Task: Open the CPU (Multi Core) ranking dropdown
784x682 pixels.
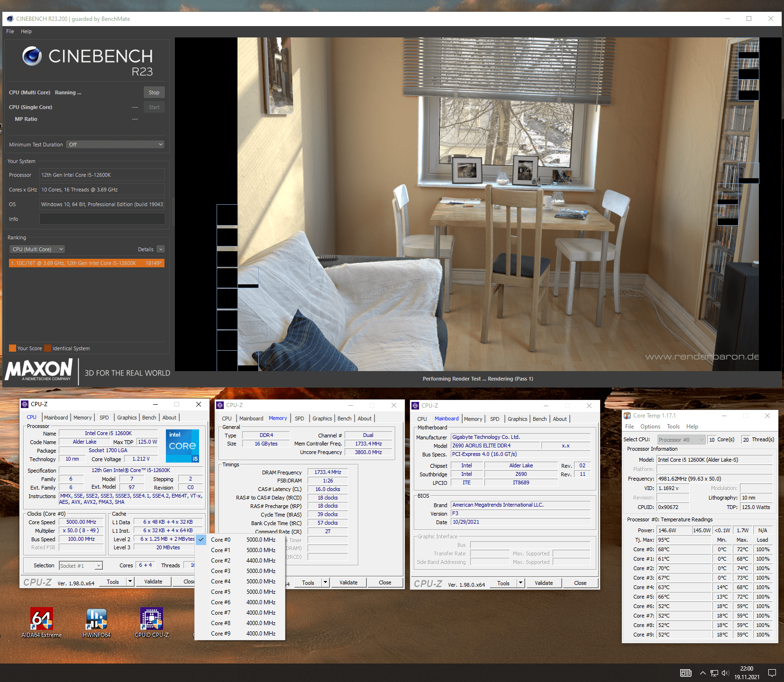Action: tap(37, 249)
